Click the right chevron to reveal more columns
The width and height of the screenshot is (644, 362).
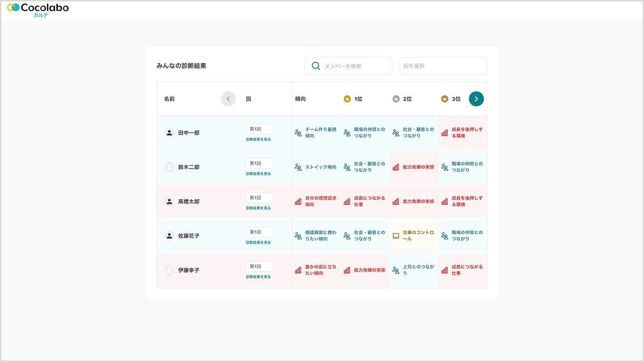(x=476, y=98)
